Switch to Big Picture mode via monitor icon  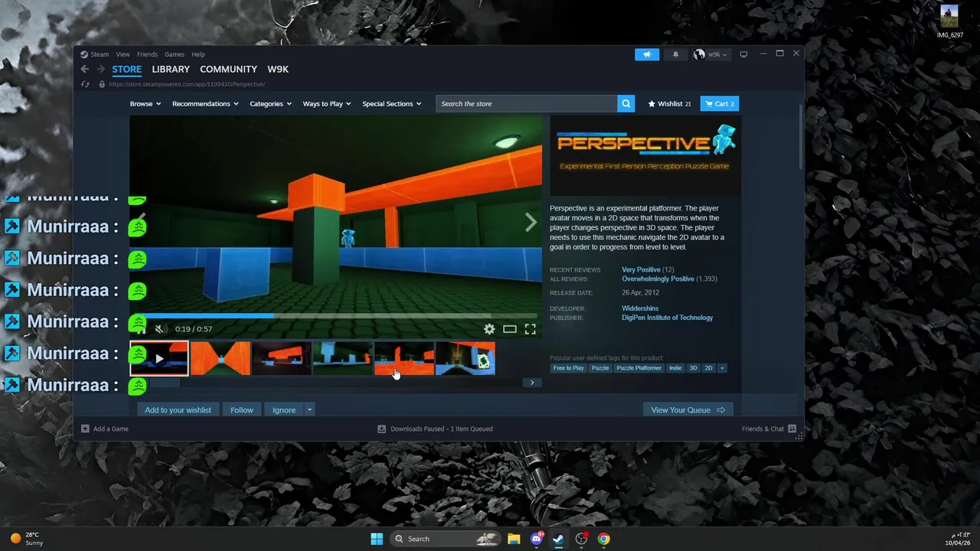click(743, 54)
